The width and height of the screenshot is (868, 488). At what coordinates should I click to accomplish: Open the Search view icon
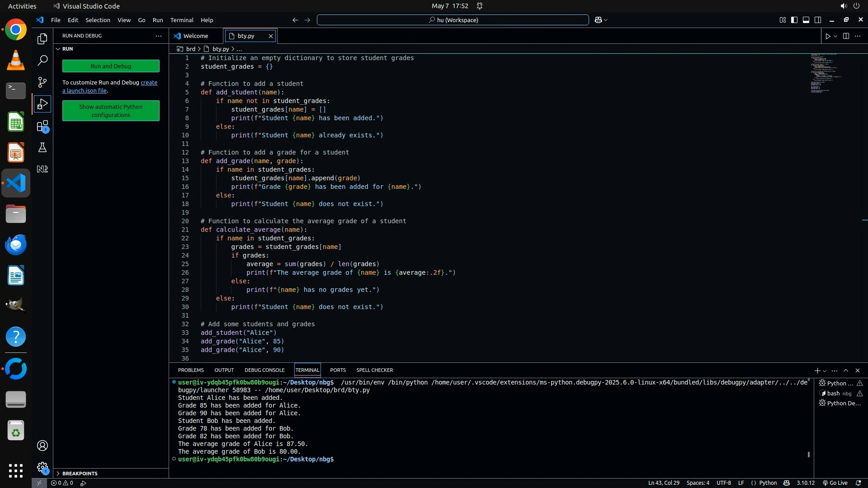(42, 60)
